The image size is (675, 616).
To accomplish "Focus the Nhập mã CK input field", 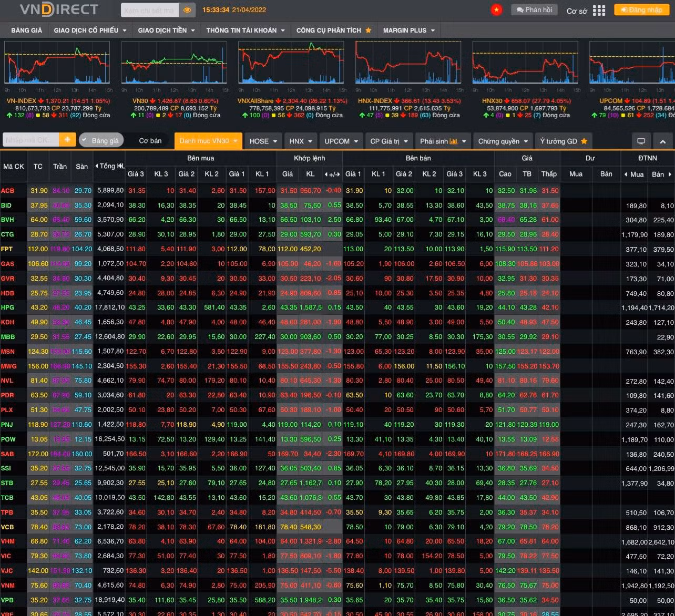I will (30, 140).
